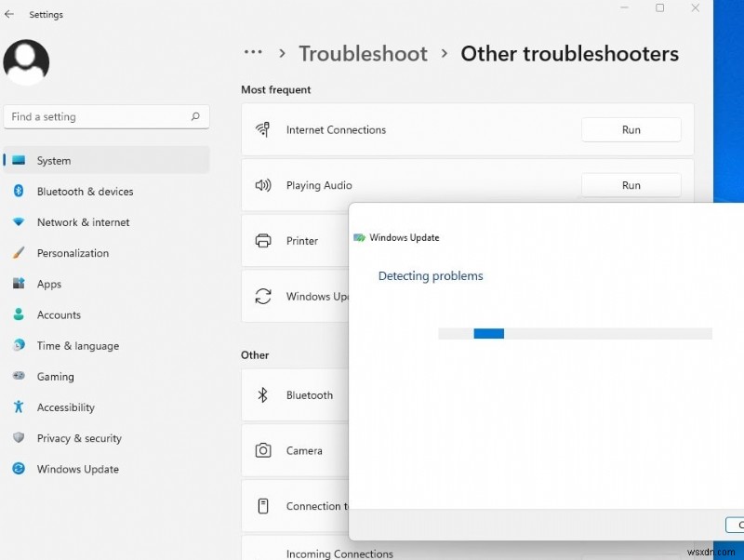The image size is (744, 560).
Task: Select the Accounts icon in sidebar
Action: pos(20,314)
